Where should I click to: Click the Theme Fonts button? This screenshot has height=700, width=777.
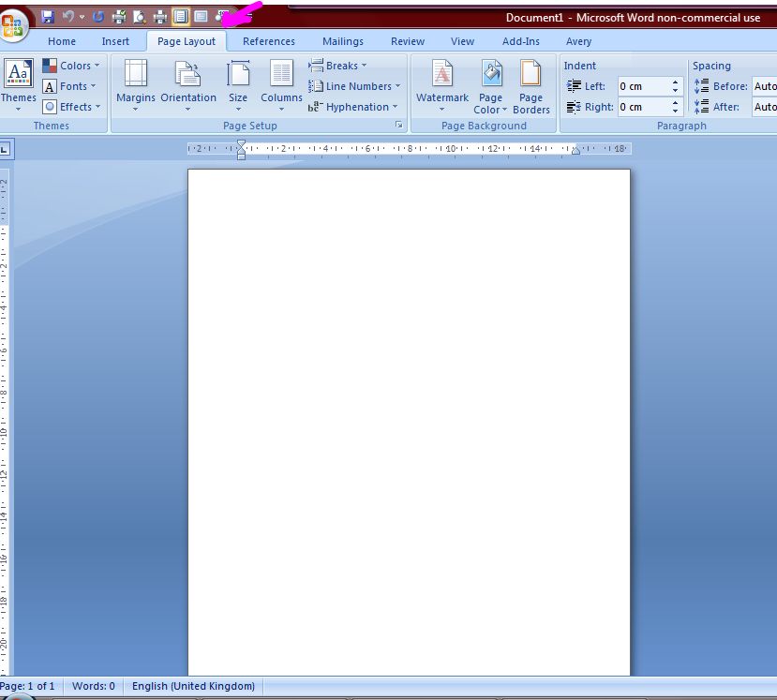click(70, 86)
